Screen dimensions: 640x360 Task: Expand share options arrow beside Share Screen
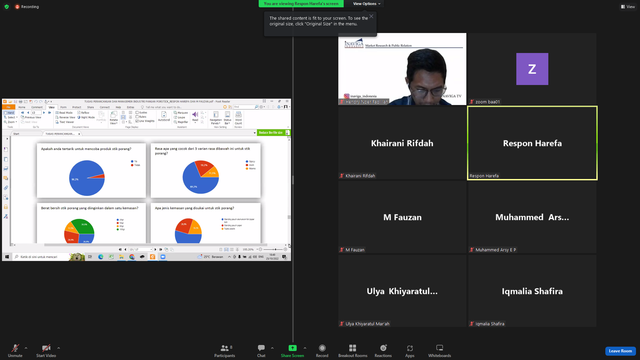pos(305,348)
